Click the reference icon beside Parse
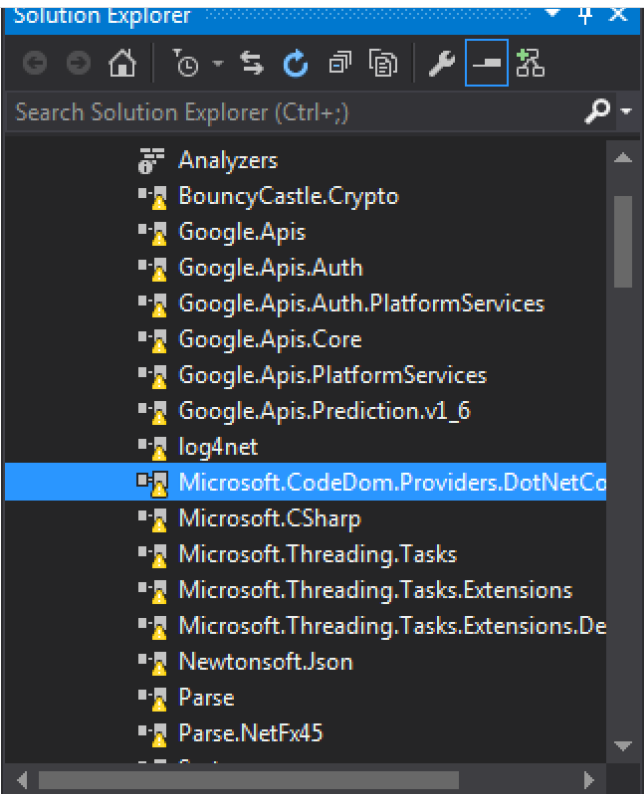This screenshot has width=644, height=794. pos(152,699)
